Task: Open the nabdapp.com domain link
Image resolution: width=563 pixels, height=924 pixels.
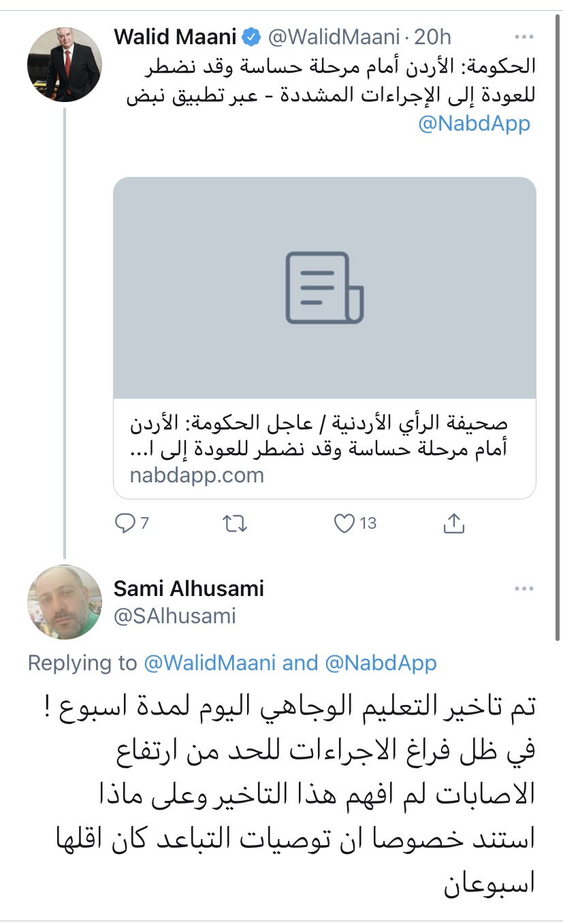Action: 197,475
